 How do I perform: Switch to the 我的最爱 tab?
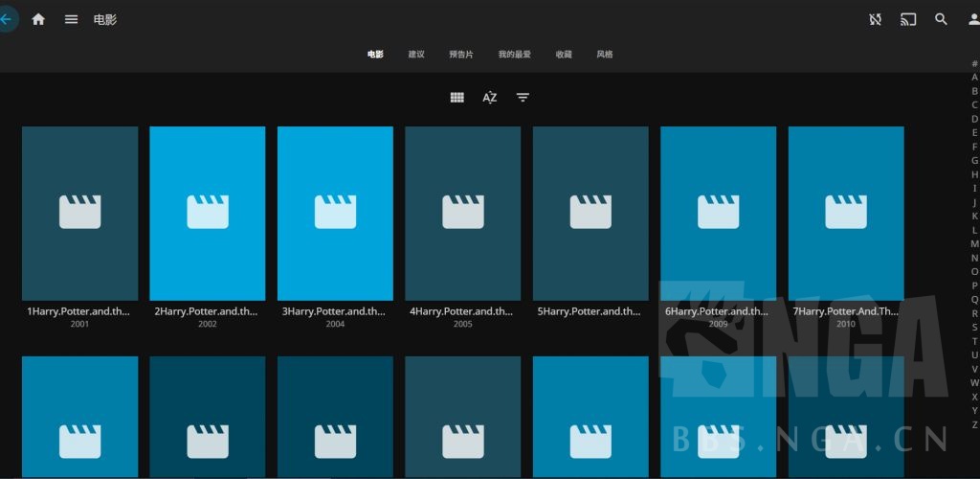514,55
